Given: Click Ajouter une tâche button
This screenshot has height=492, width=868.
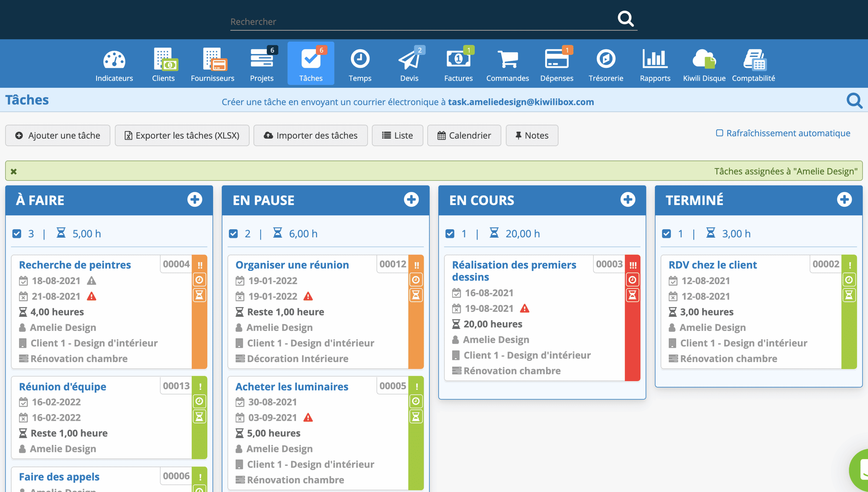Looking at the screenshot, I should [57, 135].
